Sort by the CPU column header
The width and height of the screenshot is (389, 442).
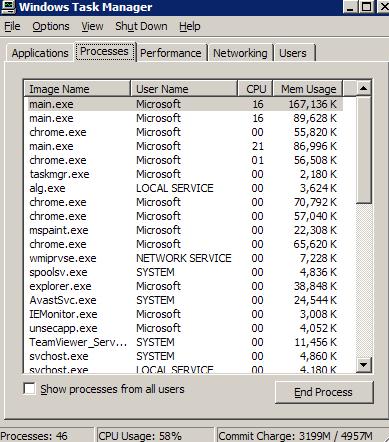pyautogui.click(x=255, y=89)
